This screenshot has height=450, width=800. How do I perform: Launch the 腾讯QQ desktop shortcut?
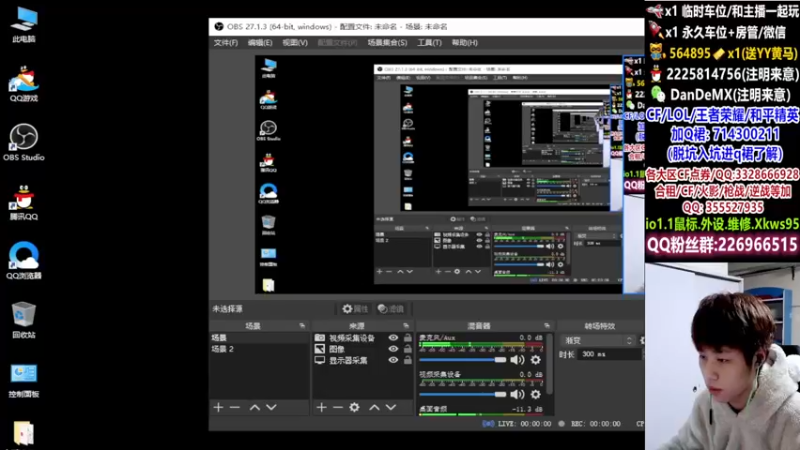[24, 202]
